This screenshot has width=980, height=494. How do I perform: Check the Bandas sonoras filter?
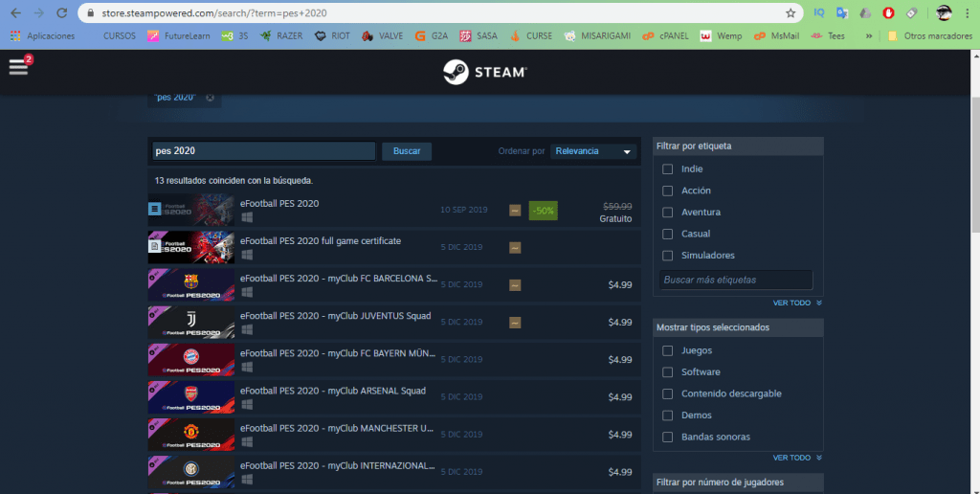(667, 437)
